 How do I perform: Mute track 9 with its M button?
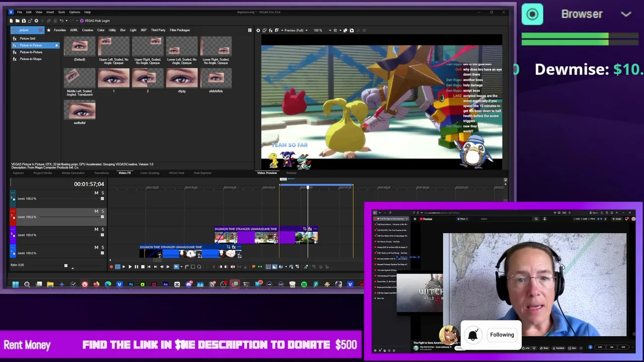(96, 247)
